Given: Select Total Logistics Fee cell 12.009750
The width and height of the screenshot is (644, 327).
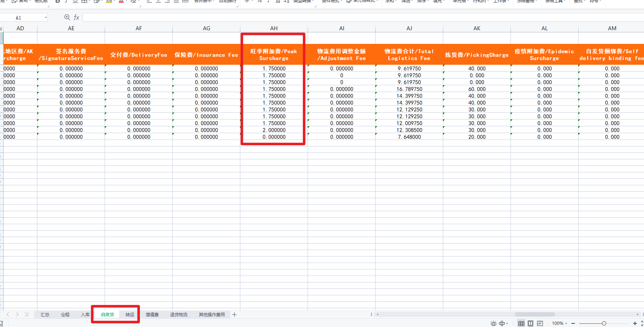Looking at the screenshot, I should click(409, 123).
